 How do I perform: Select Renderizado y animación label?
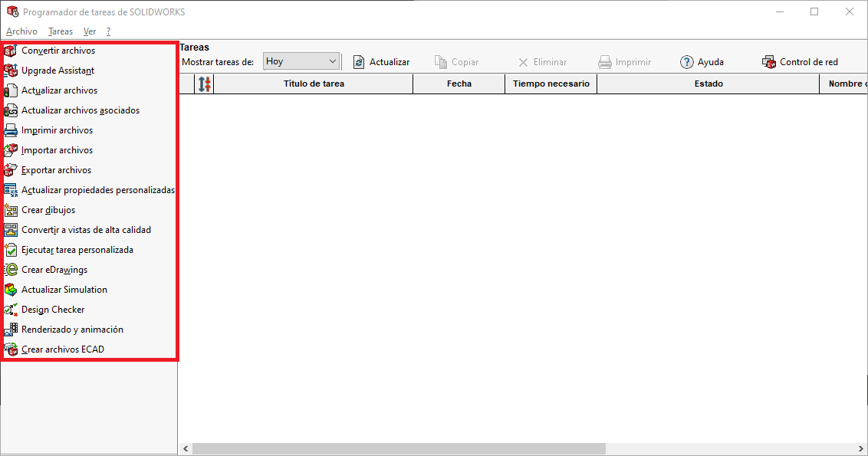(x=73, y=330)
